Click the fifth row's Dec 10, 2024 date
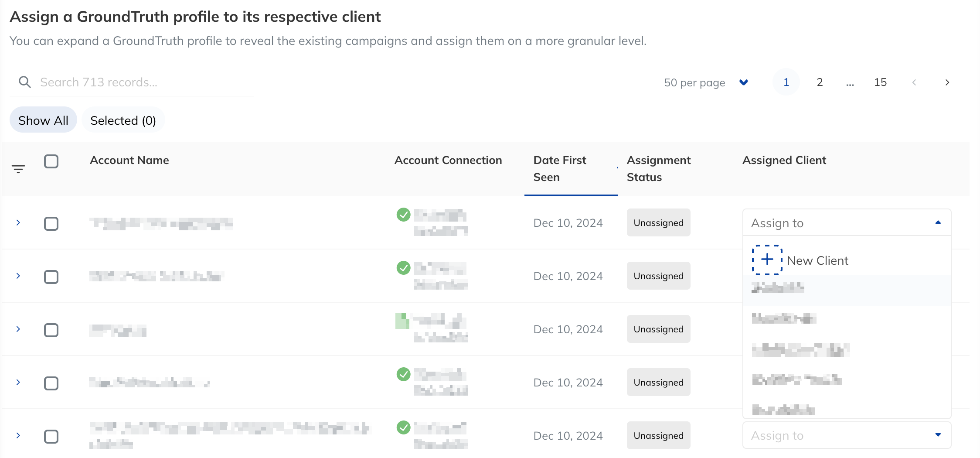This screenshot has width=980, height=458. (x=568, y=436)
